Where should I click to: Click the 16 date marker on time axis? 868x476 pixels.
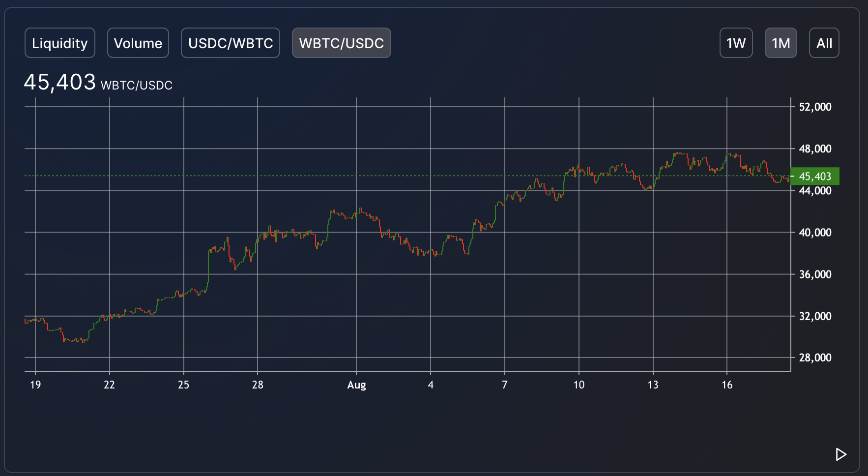(x=727, y=385)
